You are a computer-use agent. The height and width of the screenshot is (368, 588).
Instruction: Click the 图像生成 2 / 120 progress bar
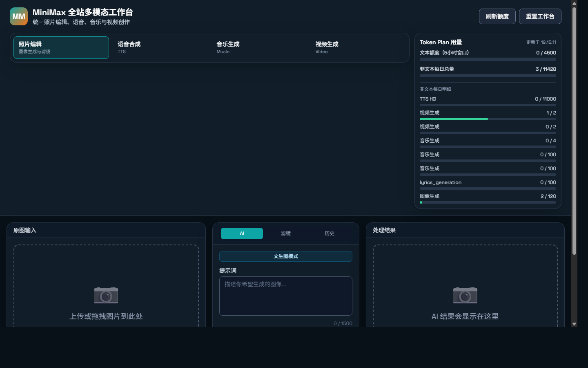click(488, 202)
